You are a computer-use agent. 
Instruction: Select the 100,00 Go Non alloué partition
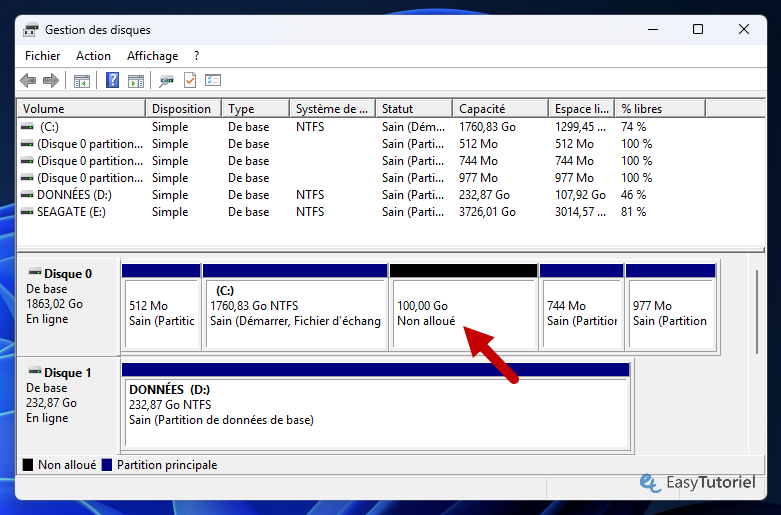click(462, 313)
